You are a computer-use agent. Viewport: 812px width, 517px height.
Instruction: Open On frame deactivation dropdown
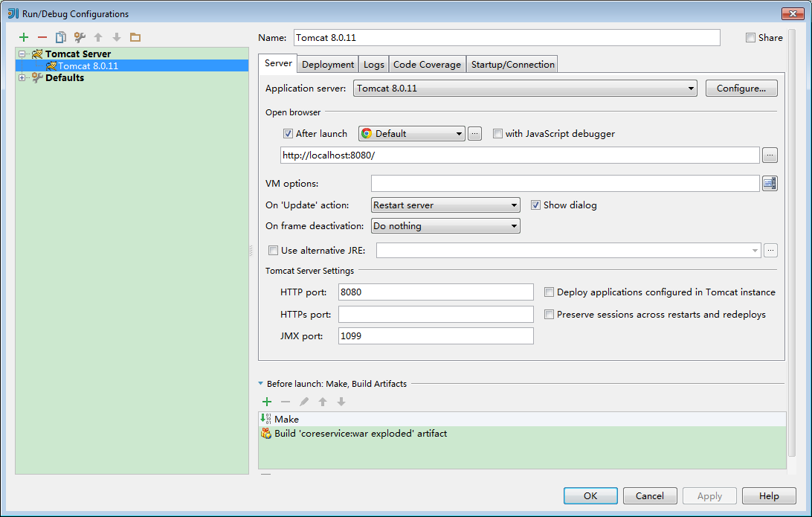pos(445,226)
